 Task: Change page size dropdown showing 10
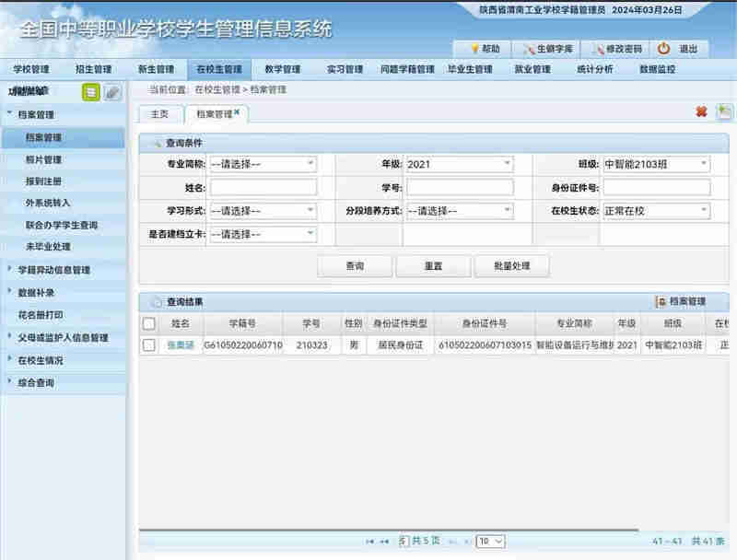coord(489,542)
